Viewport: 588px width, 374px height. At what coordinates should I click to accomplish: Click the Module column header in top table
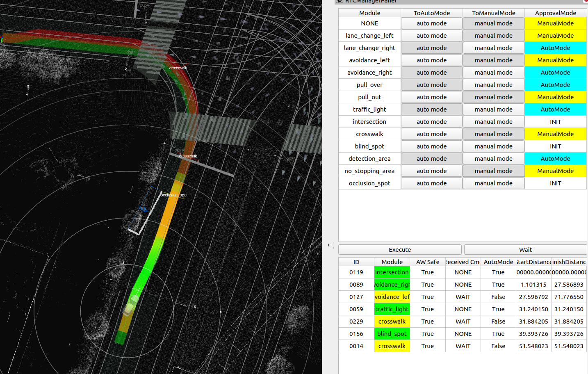(369, 13)
